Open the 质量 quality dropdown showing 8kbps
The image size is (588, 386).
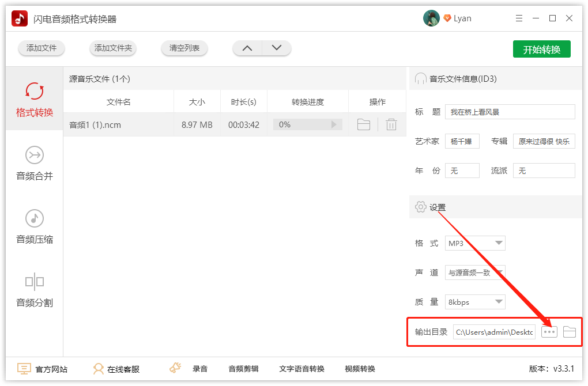[x=475, y=301]
